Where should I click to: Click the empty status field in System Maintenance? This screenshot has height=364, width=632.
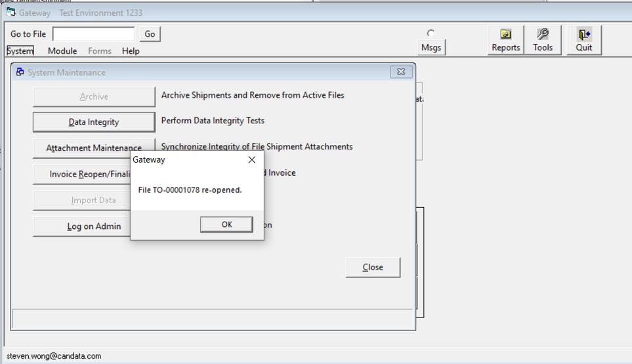click(213, 319)
